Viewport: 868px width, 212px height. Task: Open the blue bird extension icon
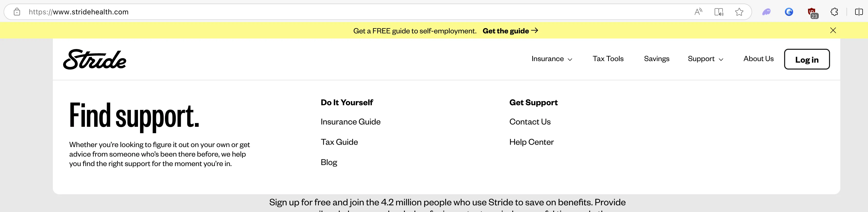(x=789, y=12)
